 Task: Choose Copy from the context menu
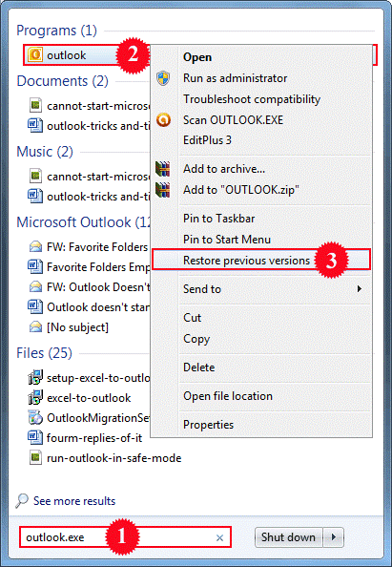pyautogui.click(x=196, y=339)
